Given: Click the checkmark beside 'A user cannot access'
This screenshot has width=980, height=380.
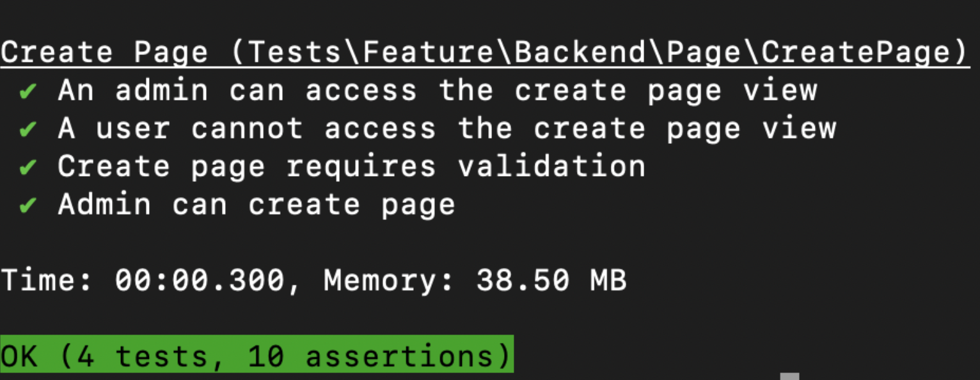Looking at the screenshot, I should click(x=28, y=130).
